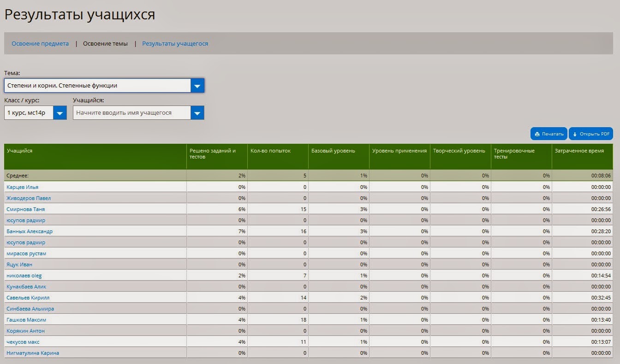Open the Результаты учащегося tab
This screenshot has width=620, height=364.
tap(175, 44)
